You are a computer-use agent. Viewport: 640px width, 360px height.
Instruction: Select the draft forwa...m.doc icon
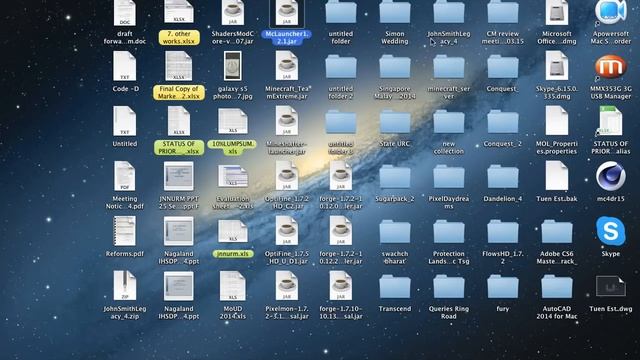(x=124, y=12)
